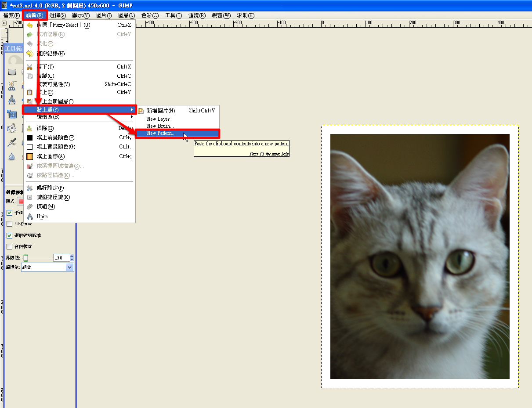
Task: Open the 選擇依 combo box showing 組合
Action: [x=47, y=267]
